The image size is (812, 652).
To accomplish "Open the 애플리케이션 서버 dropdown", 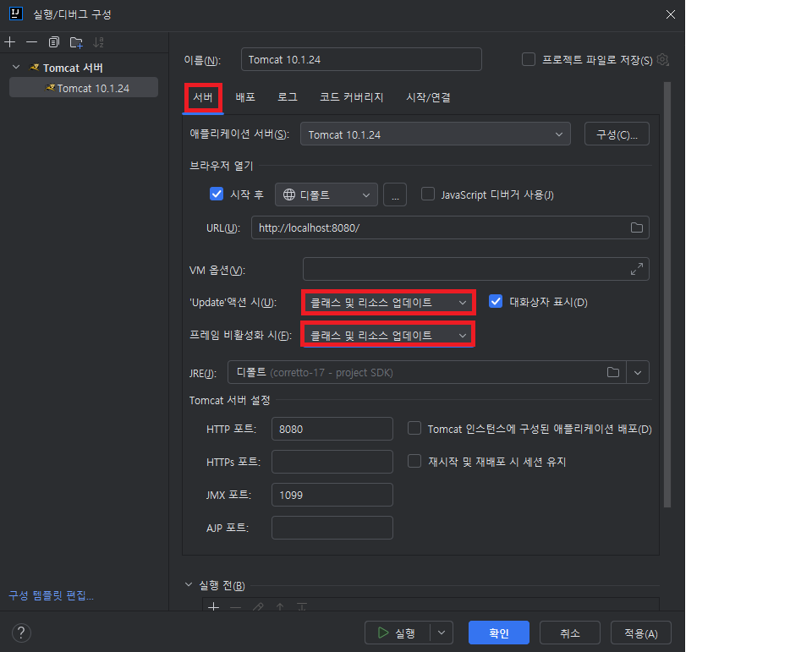I will tap(435, 134).
